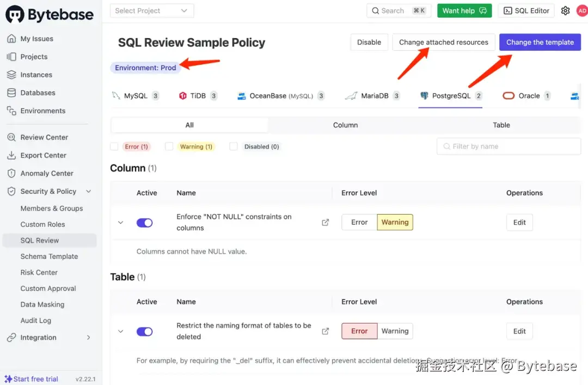Switch to the MySQL engine tab
Screen dimensions: 588x385
pos(136,96)
